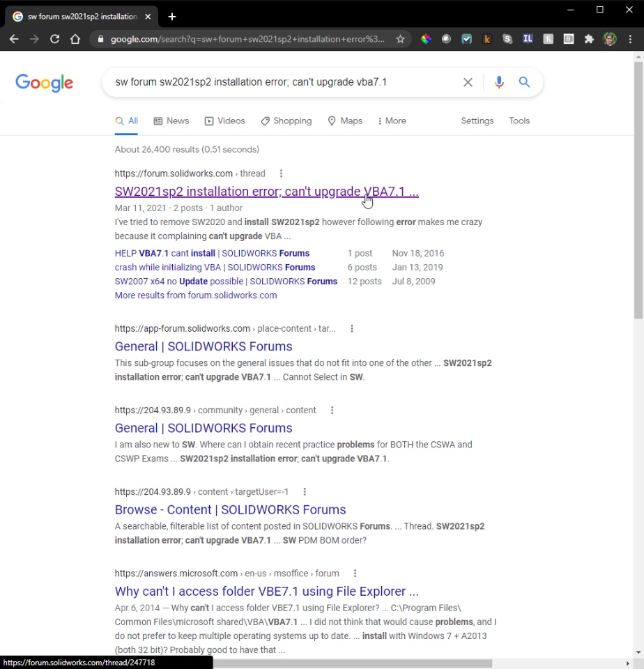This screenshot has height=669, width=644.
Task: Reload the current page
Action: (x=54, y=39)
